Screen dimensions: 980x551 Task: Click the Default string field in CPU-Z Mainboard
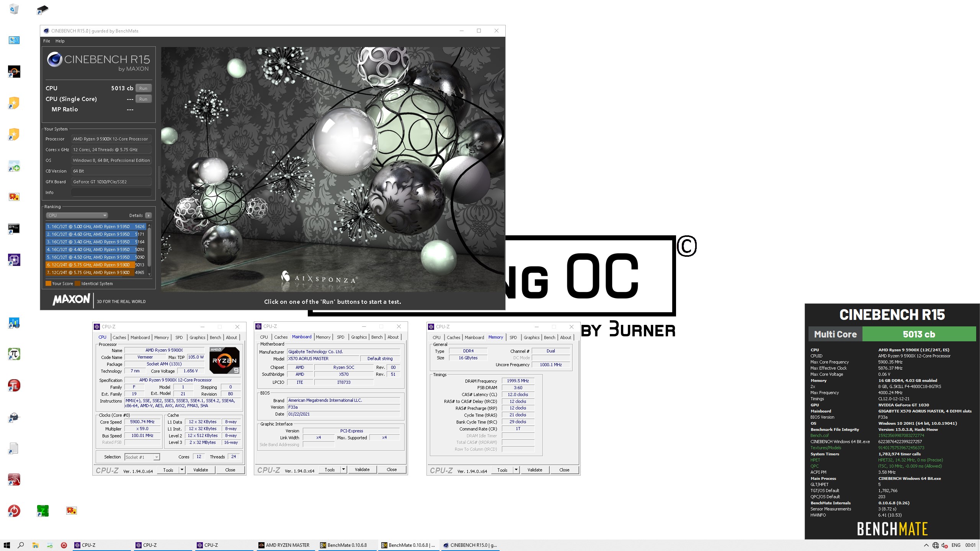point(380,359)
